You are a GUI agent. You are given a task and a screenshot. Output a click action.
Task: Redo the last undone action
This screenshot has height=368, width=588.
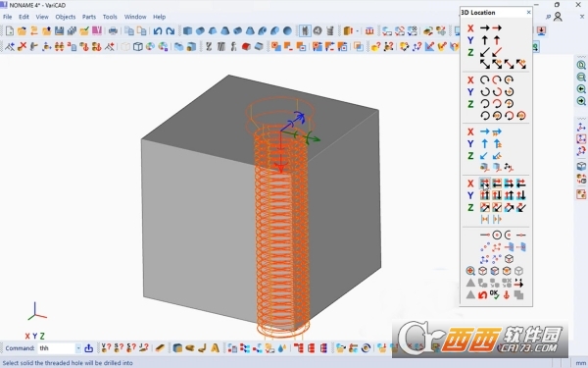(x=170, y=30)
